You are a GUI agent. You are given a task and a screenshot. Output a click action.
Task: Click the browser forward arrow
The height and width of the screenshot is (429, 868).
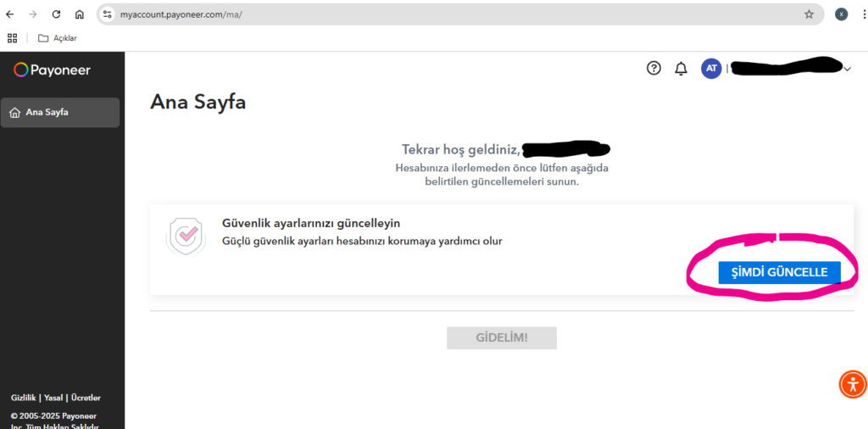[x=33, y=14]
